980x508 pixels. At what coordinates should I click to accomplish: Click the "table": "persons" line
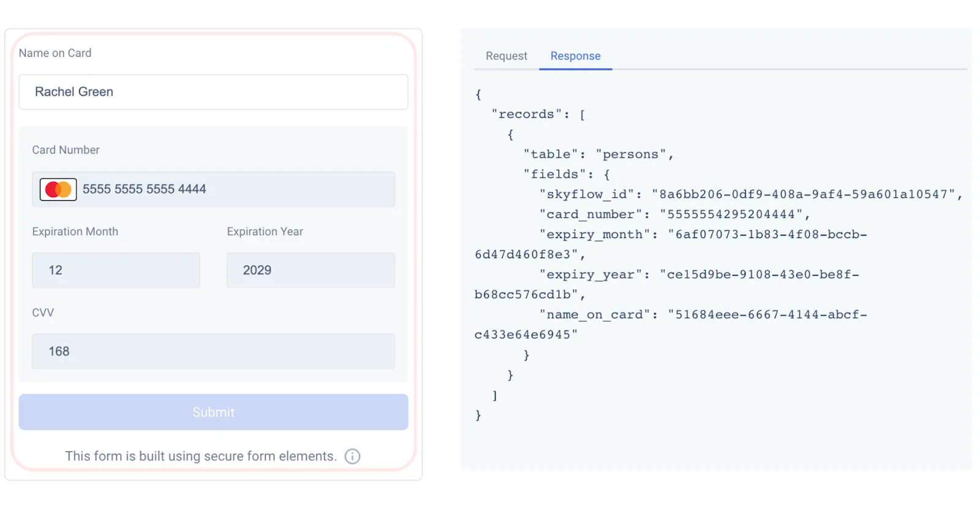pos(598,155)
